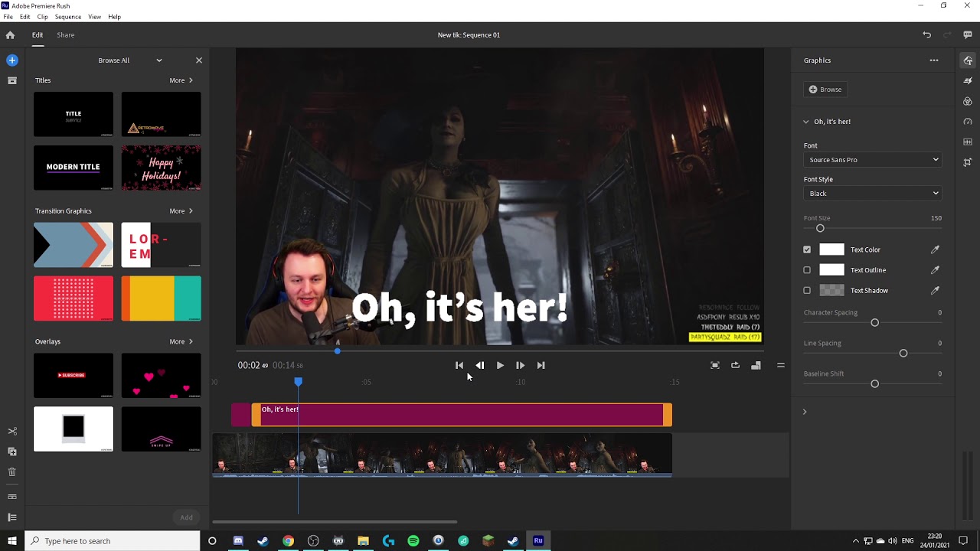Open the Audio panel icon

968,142
